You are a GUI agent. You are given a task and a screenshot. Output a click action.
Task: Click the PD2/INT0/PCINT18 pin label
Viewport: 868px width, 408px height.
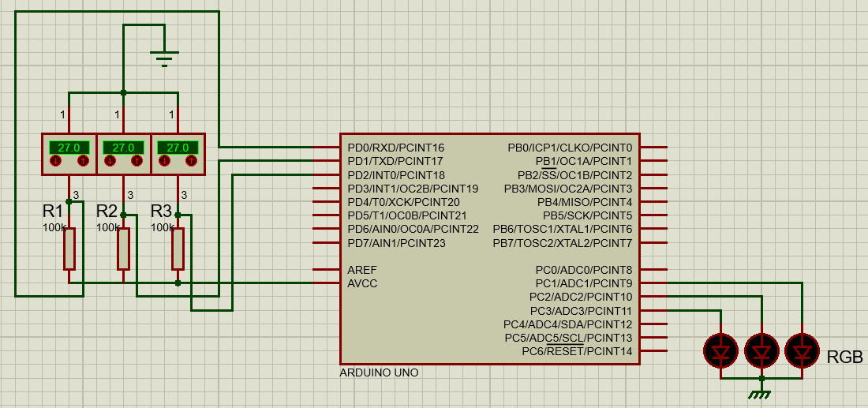click(x=396, y=175)
